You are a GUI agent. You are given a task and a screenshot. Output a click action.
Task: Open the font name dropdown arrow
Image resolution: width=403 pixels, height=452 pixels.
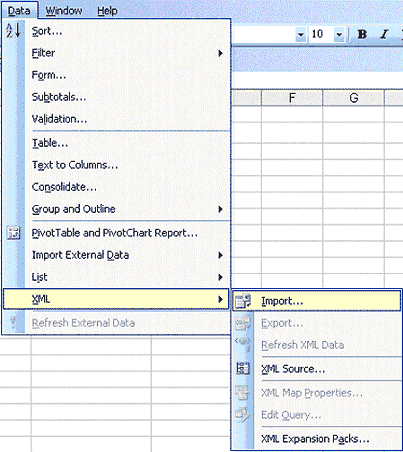300,34
